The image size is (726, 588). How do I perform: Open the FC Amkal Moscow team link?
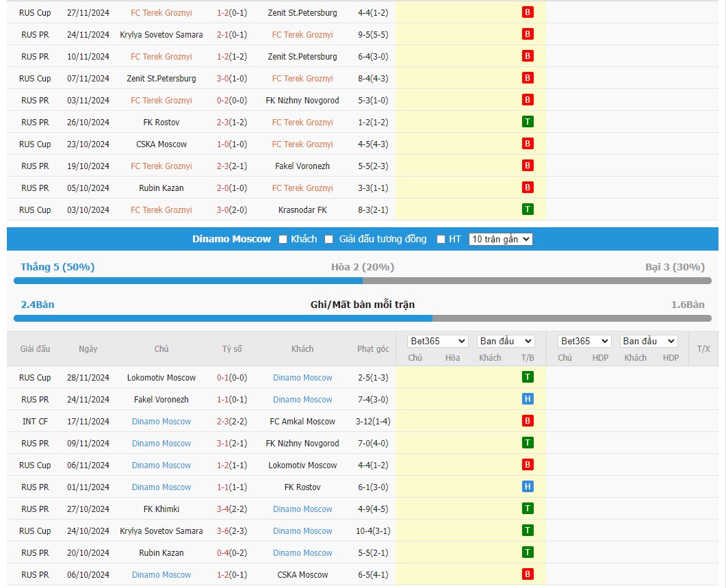[x=302, y=421]
